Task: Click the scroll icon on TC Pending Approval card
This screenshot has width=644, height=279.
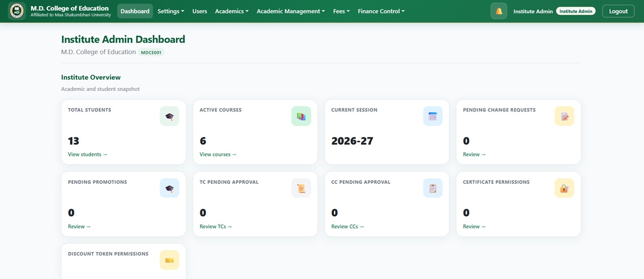Action: point(301,189)
